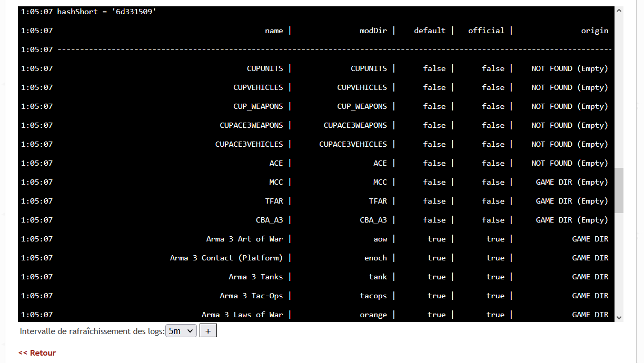Click 'ACE' in the name column
Viewport: 644px width, 363px height.
click(276, 163)
